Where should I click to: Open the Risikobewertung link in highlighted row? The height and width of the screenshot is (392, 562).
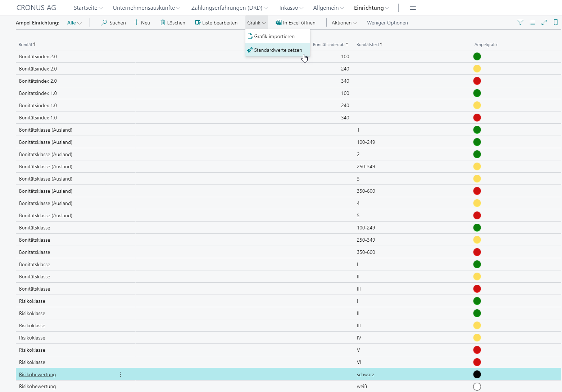[37, 374]
